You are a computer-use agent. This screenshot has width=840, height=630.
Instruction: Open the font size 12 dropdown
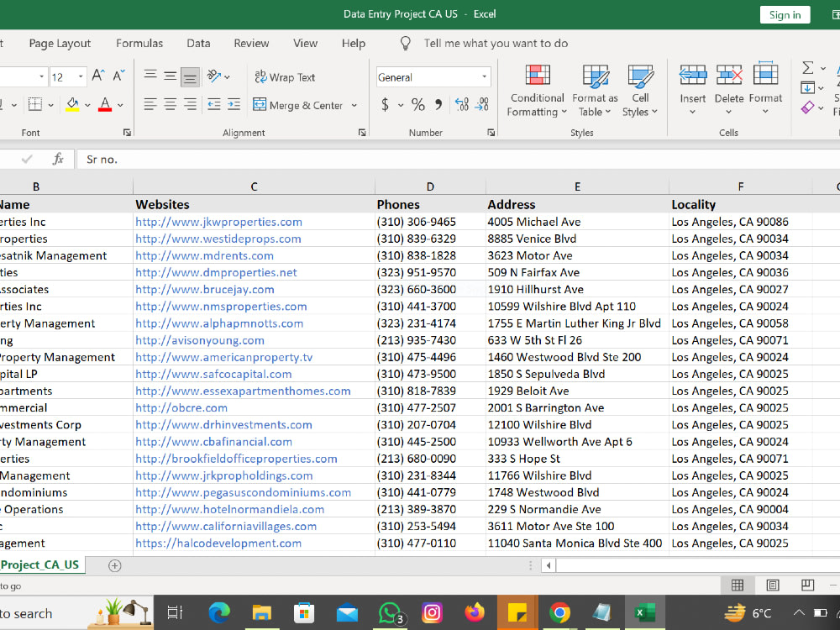pos(81,77)
